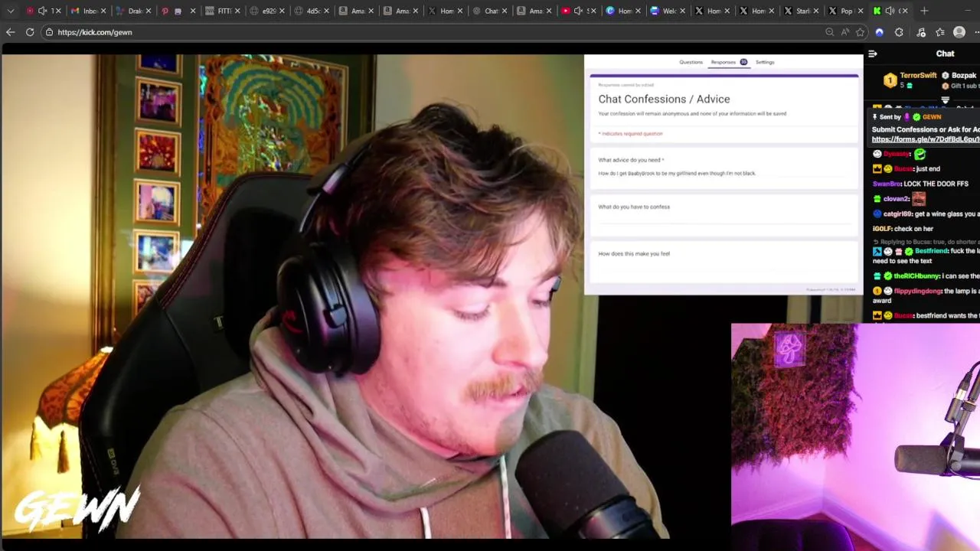Click GEWN username in pinned message
This screenshot has height=551, width=980.
coord(932,117)
